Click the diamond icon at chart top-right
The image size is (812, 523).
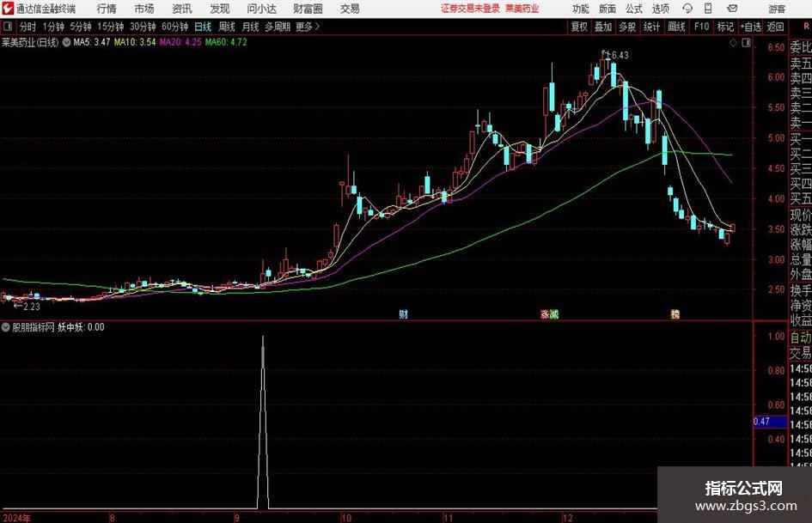733,43
